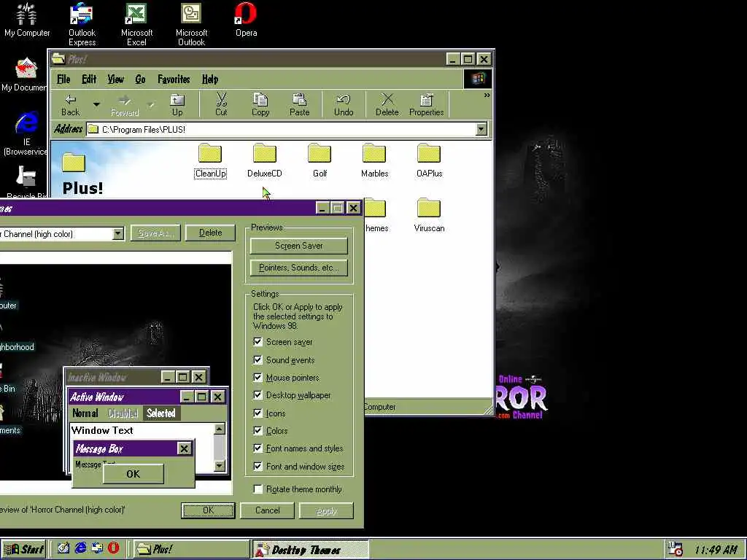This screenshot has height=560, width=747.
Task: Click Cancel in Desktop Themes dialog
Action: 267,510
